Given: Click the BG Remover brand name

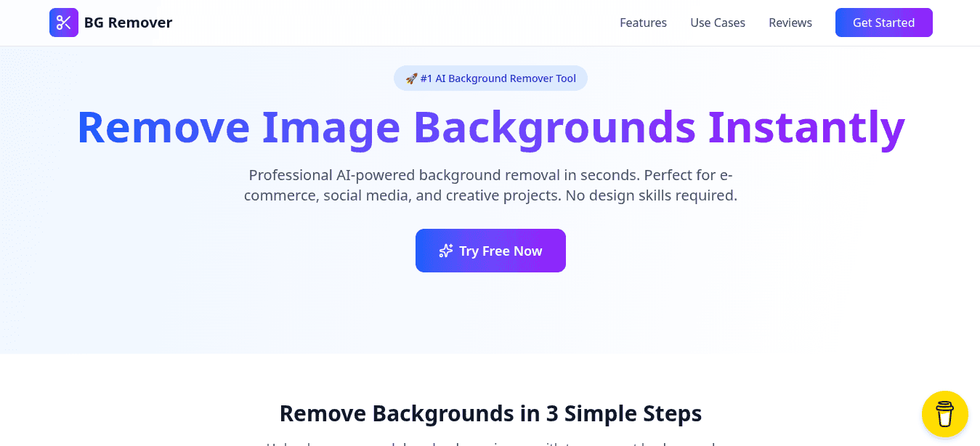Looking at the screenshot, I should [128, 23].
